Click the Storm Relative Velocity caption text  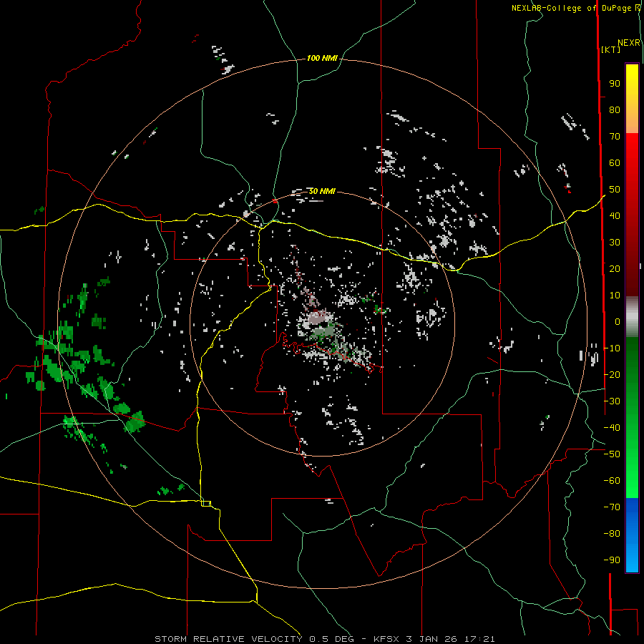pyautogui.click(x=324, y=639)
